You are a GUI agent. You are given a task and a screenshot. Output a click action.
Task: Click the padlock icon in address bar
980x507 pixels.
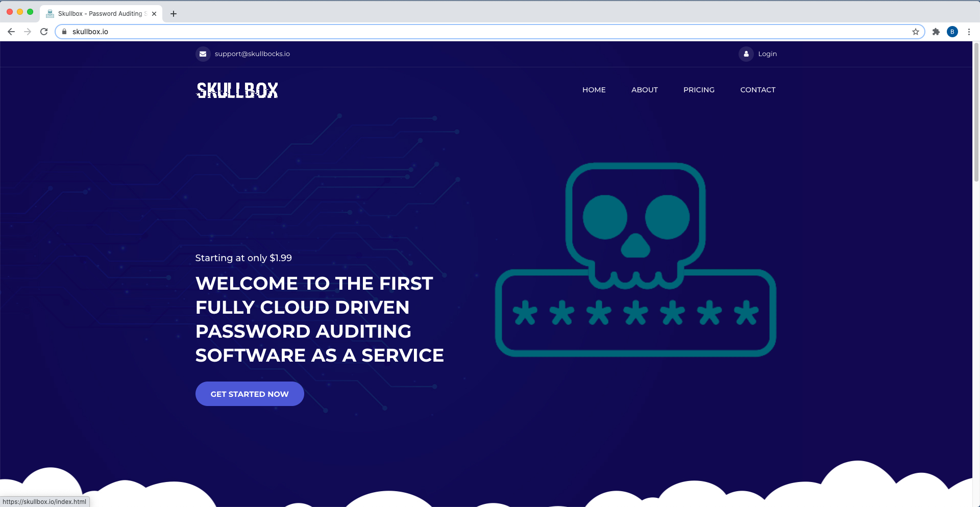[64, 31]
